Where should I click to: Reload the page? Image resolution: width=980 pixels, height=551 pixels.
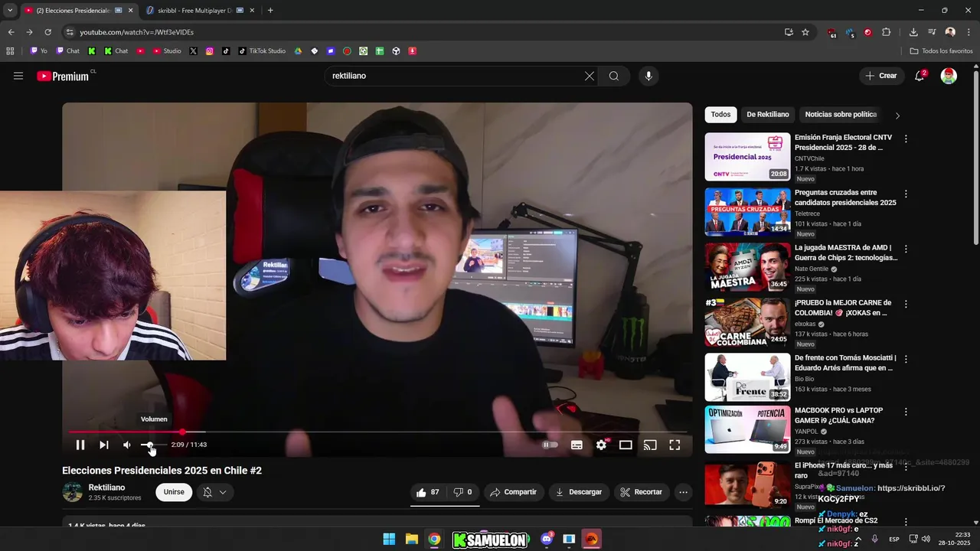click(x=47, y=32)
